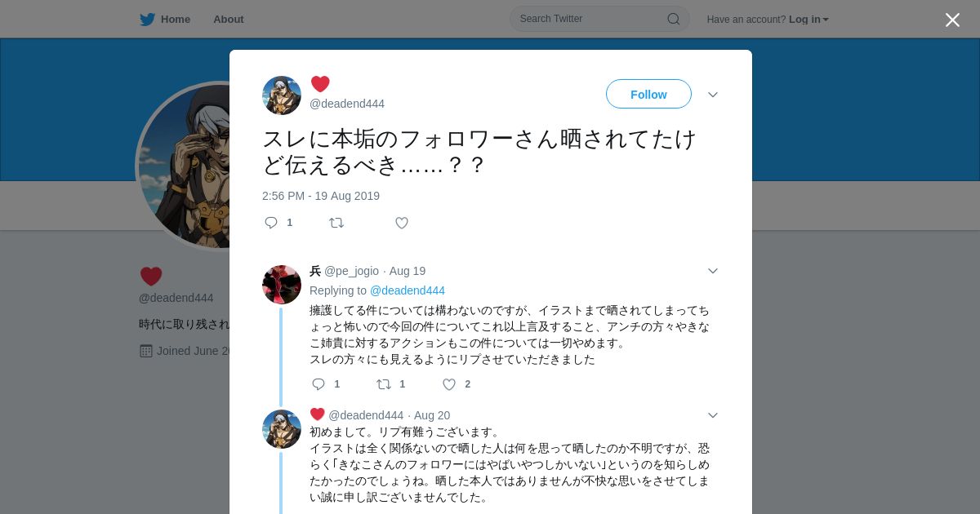980x514 pixels.
Task: Expand options chevron on @pe_jogio reply
Action: click(713, 271)
